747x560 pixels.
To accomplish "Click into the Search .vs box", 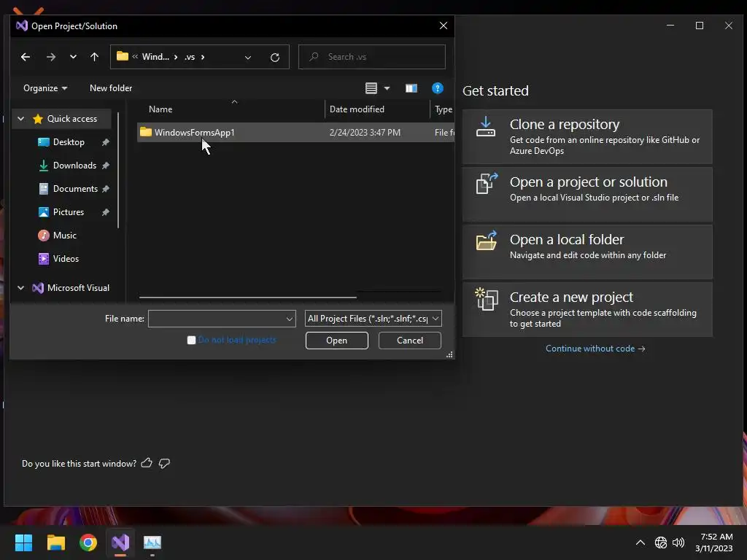I will pyautogui.click(x=372, y=57).
